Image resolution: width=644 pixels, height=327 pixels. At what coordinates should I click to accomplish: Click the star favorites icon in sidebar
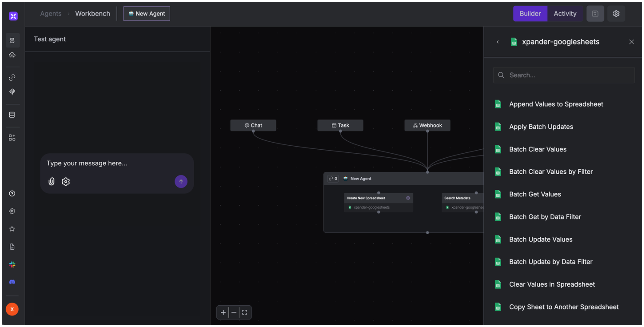pos(12,229)
